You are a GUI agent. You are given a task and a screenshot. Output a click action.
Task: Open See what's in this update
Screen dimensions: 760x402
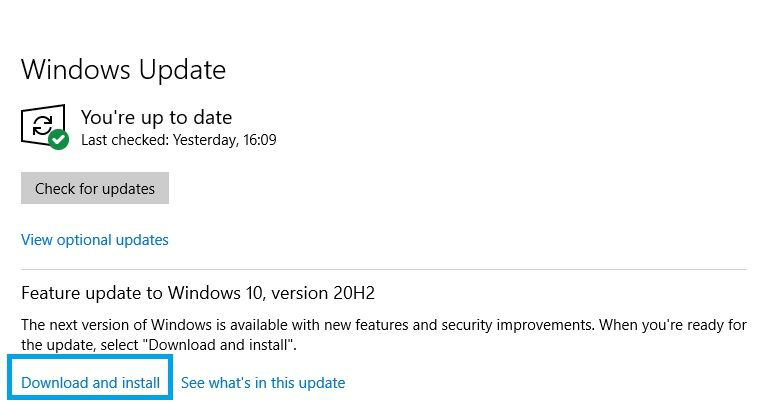pyautogui.click(x=263, y=383)
